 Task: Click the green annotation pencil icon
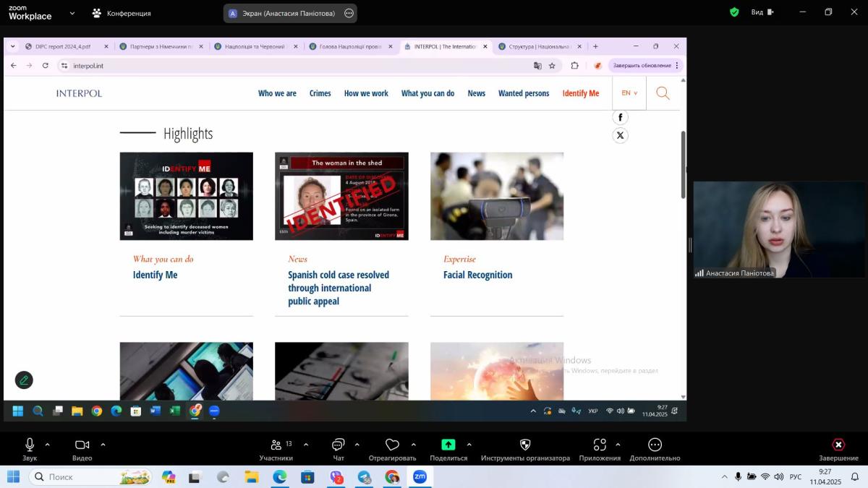[x=24, y=380]
